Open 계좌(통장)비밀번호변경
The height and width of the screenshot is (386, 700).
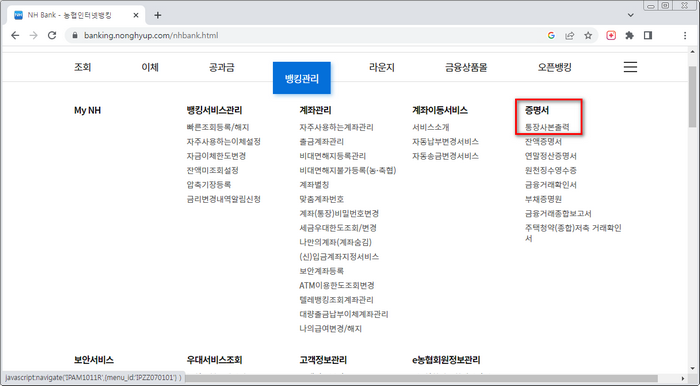(x=339, y=213)
